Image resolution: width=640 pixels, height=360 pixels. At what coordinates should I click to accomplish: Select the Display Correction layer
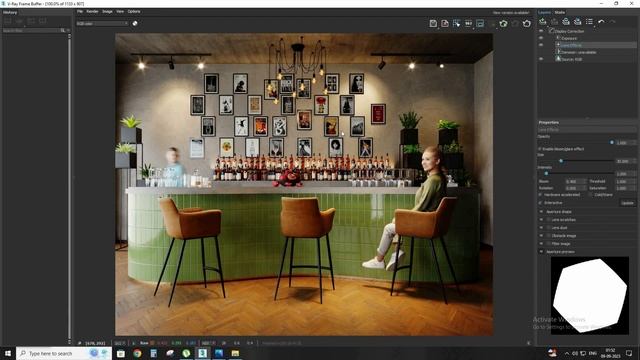coord(569,31)
